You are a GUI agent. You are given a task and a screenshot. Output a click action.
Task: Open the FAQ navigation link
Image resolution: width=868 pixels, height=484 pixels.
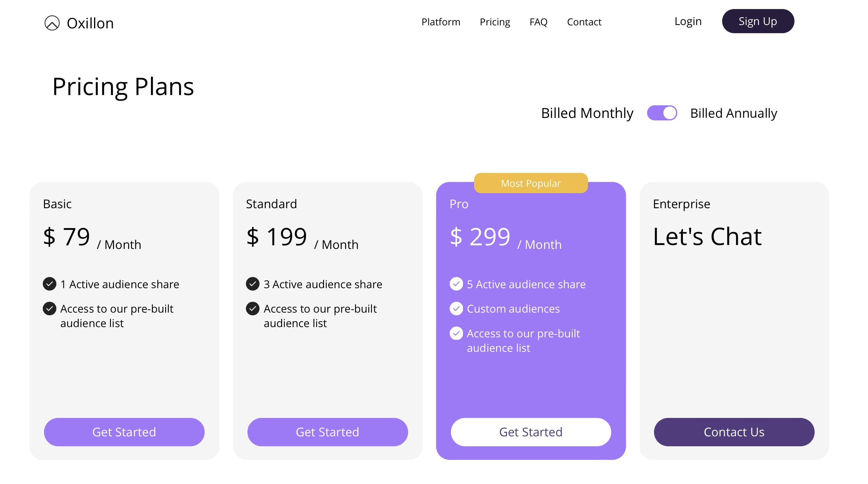coord(539,22)
